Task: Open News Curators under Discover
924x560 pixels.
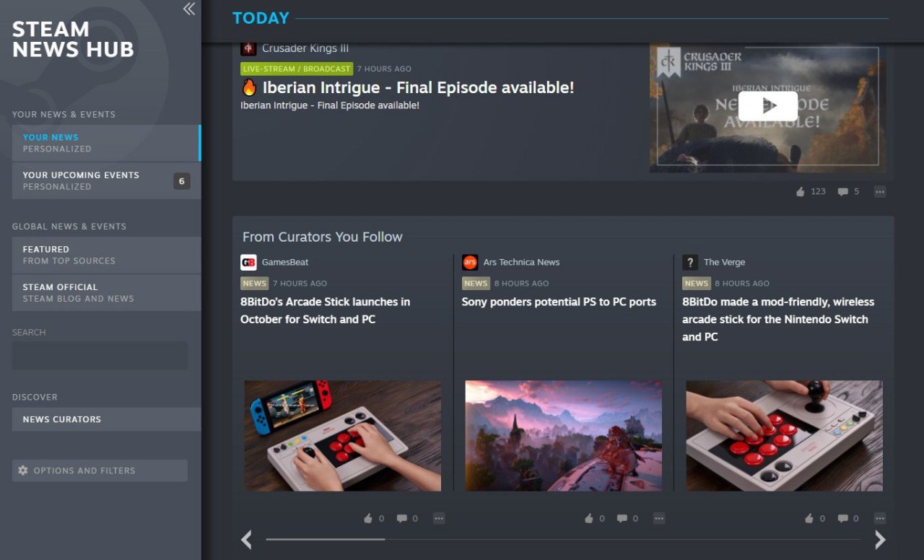Action: (x=106, y=419)
